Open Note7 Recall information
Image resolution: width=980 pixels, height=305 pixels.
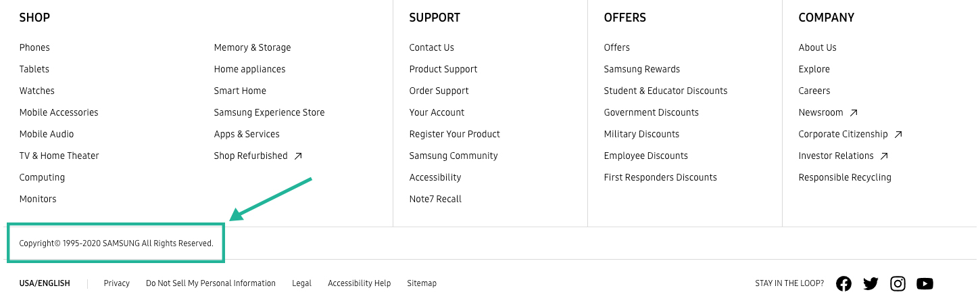(435, 199)
